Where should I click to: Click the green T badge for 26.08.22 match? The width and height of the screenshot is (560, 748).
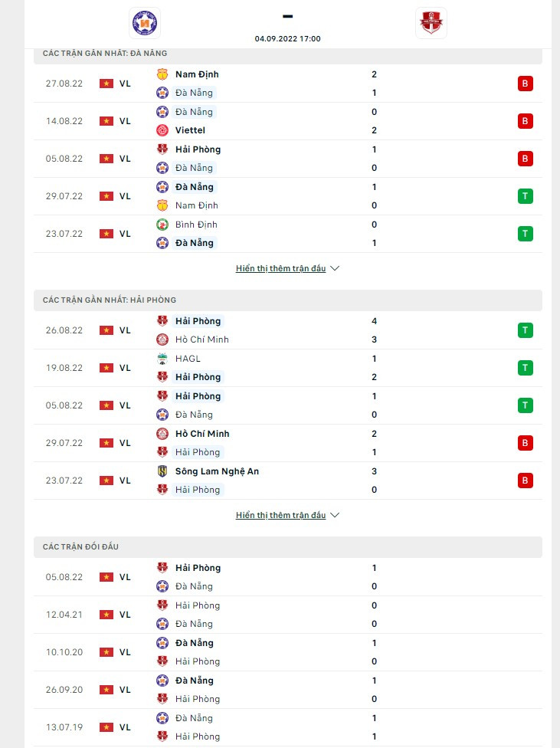pyautogui.click(x=525, y=330)
